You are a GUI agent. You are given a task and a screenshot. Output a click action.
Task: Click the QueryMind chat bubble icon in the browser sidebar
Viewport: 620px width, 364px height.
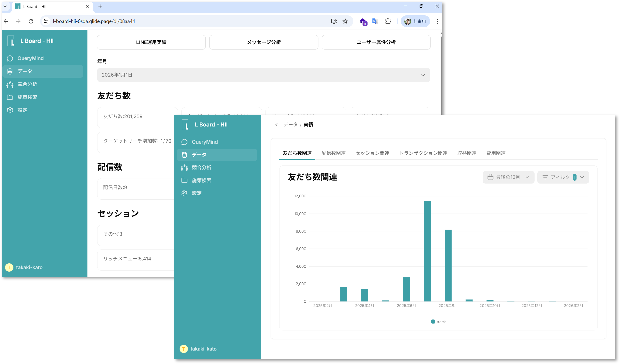[x=10, y=58]
